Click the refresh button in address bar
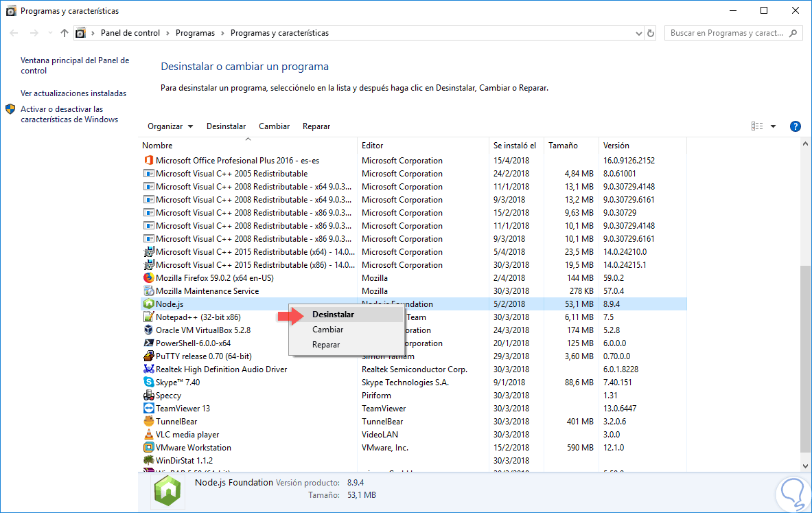The height and width of the screenshot is (513, 812). tap(651, 33)
